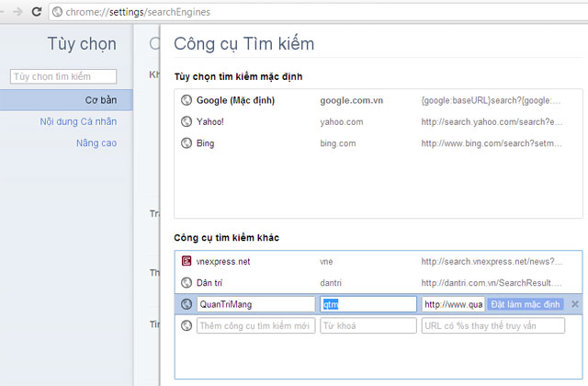Click the address bar page info icon
Screen dimensions: 588x386
coord(57,12)
